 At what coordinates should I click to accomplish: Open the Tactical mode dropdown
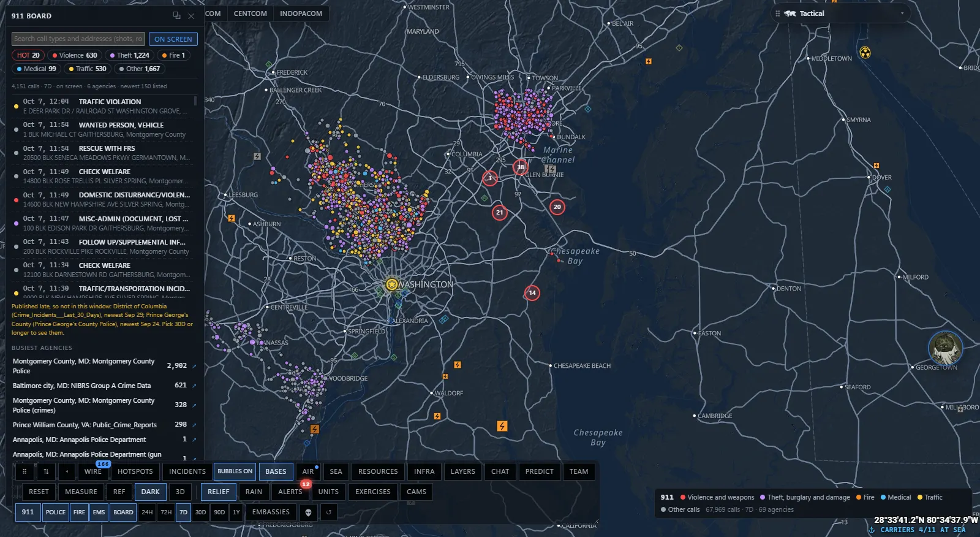(902, 13)
